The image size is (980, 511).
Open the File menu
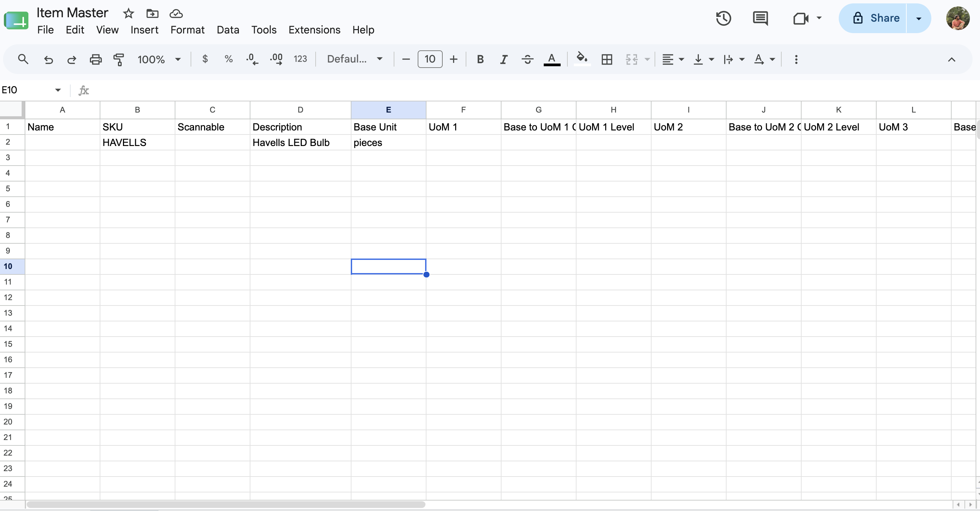click(x=45, y=30)
